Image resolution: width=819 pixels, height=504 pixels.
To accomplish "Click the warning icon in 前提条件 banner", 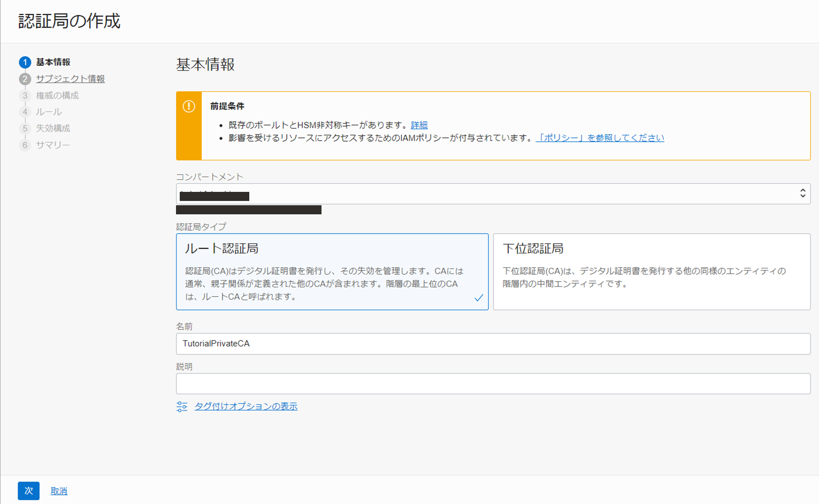I will pyautogui.click(x=189, y=106).
